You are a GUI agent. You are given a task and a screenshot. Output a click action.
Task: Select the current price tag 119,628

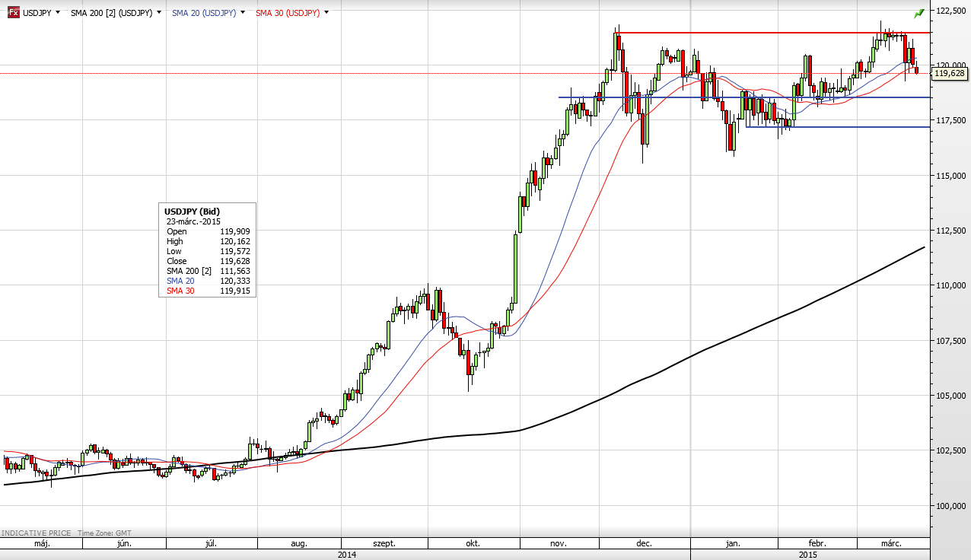(949, 74)
